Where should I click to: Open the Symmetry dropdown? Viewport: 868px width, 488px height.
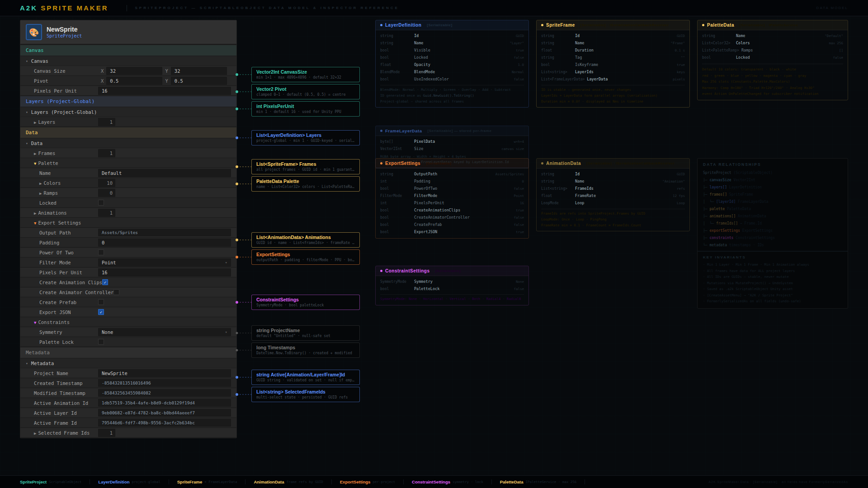(164, 332)
